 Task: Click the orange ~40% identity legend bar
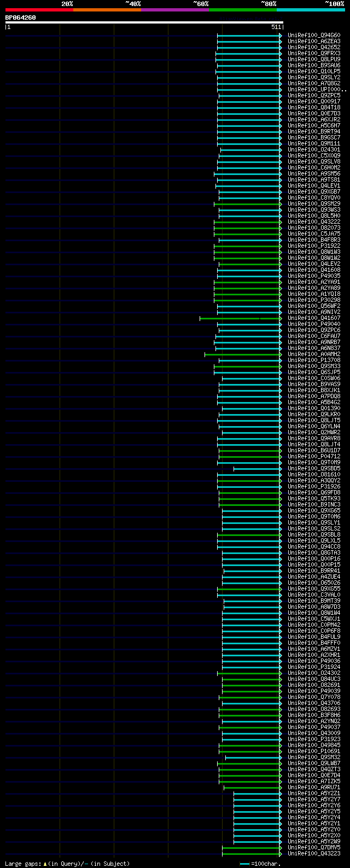pos(107,9)
